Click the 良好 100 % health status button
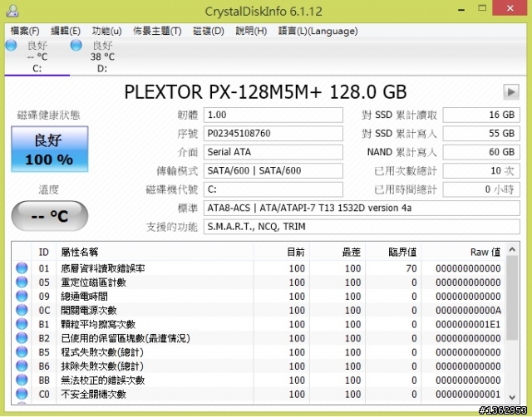The image size is (532, 417). pyautogui.click(x=50, y=150)
